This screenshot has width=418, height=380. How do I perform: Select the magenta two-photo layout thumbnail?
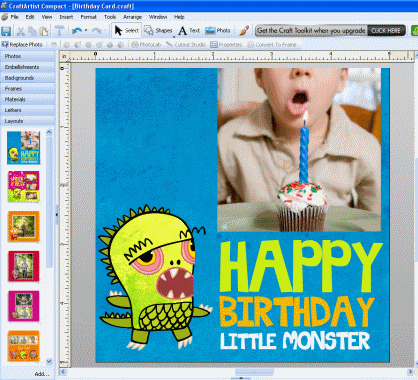point(24,306)
